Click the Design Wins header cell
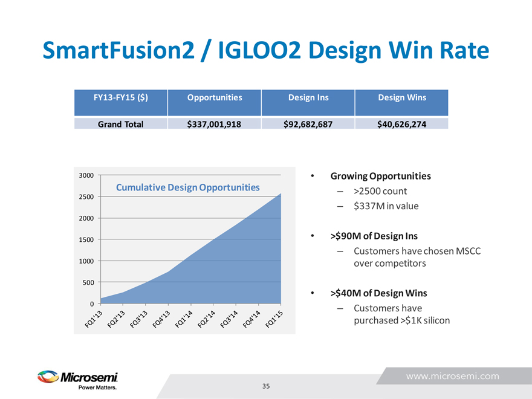Image resolution: width=532 pixels, height=399 pixels. [402, 97]
